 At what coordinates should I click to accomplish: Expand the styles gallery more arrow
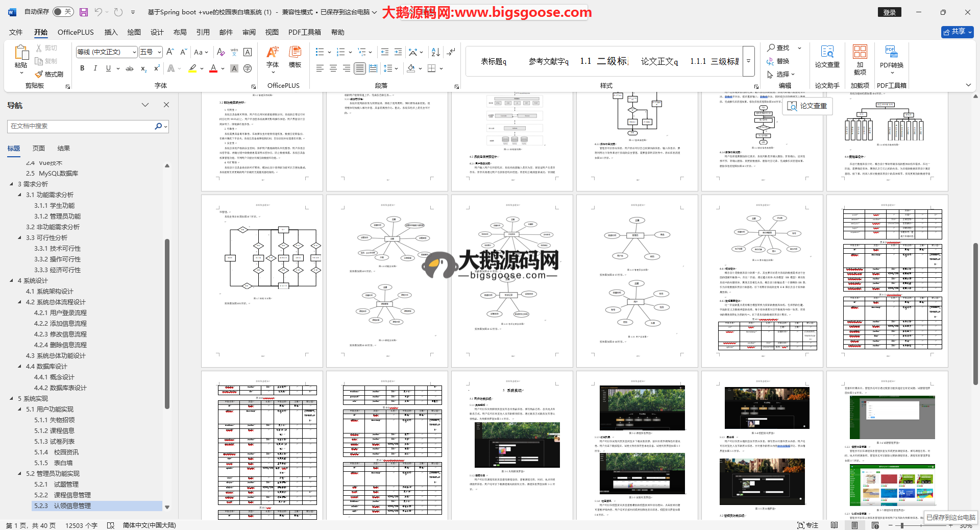click(x=749, y=61)
